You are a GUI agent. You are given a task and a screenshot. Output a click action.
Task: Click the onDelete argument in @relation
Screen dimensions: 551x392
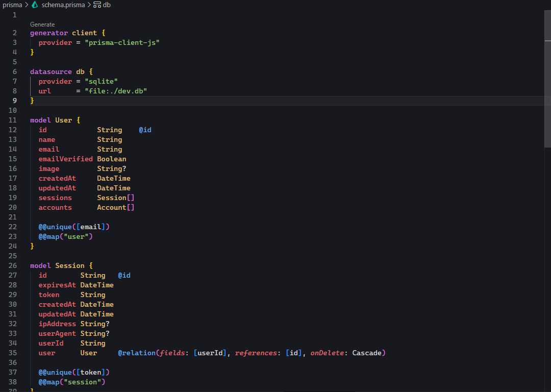click(327, 353)
